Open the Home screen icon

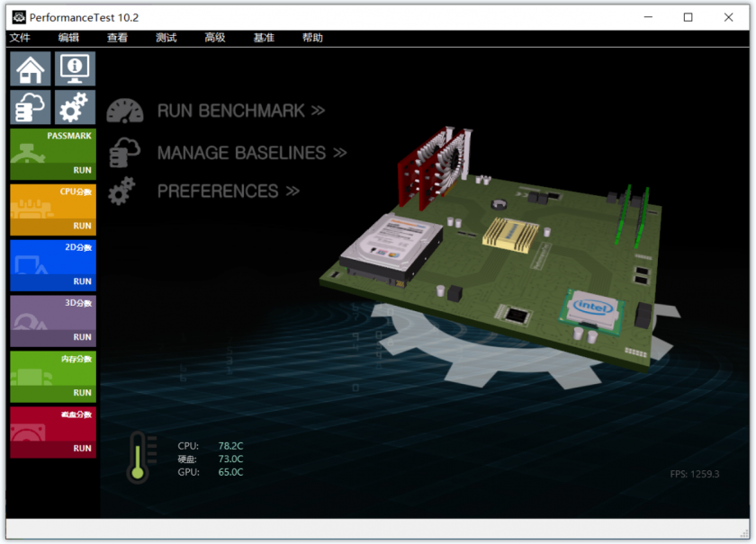tap(31, 69)
